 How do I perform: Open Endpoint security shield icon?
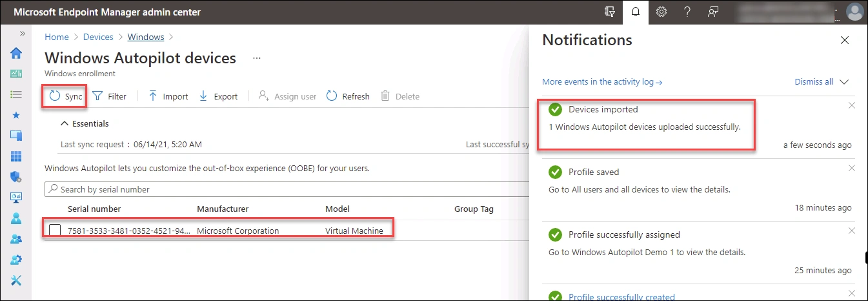[16, 177]
